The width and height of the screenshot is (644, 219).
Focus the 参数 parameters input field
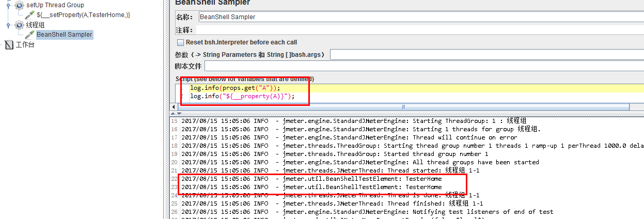[x=486, y=55]
